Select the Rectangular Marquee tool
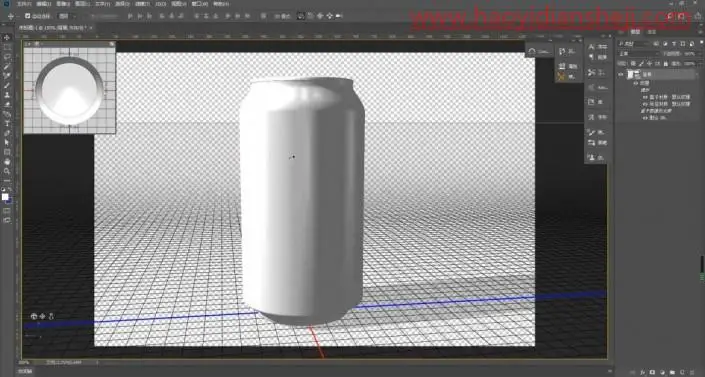 pos(7,47)
